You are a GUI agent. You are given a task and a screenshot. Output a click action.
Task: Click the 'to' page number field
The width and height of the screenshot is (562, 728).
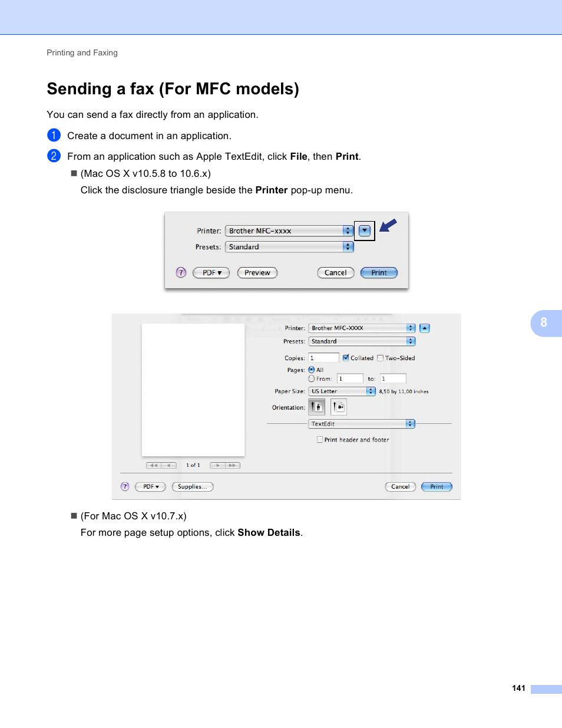point(394,378)
